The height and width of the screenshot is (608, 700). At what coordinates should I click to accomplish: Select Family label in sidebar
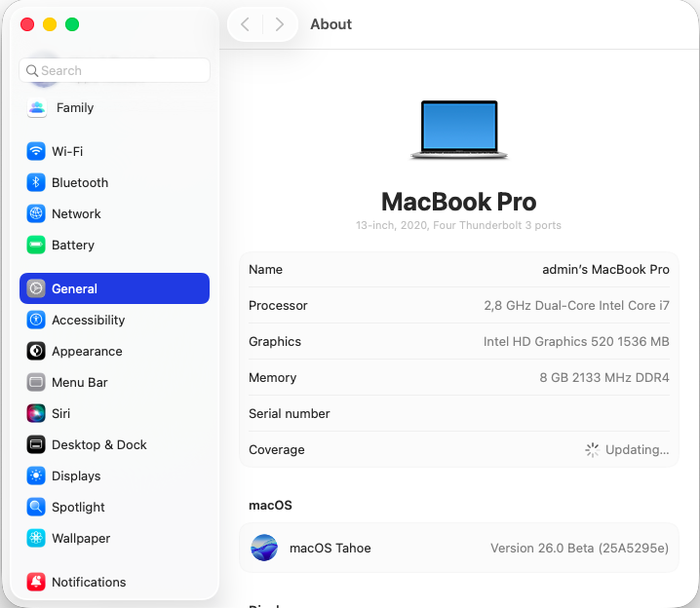[x=75, y=107]
